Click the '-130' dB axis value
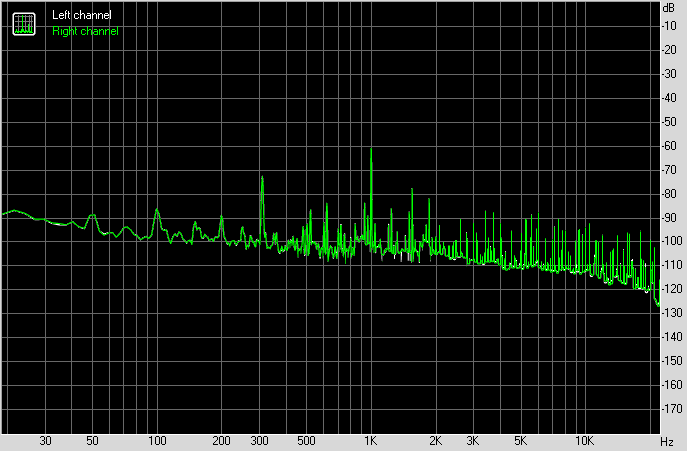This screenshot has height=451, width=687. tap(672, 313)
